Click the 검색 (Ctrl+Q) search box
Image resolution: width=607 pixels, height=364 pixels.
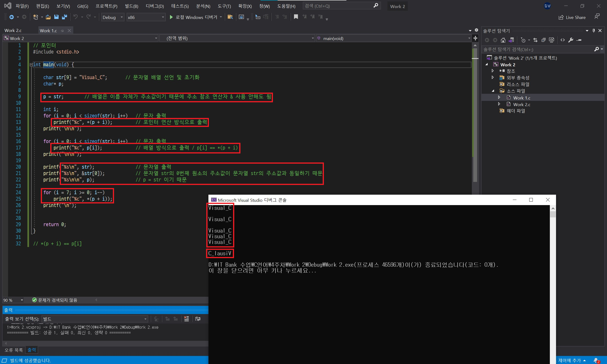[x=338, y=6]
